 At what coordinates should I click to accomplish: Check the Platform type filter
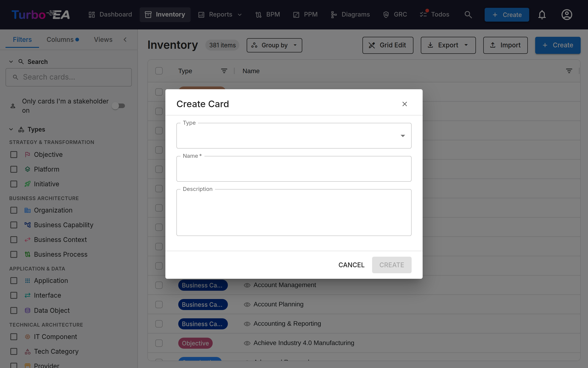14,170
